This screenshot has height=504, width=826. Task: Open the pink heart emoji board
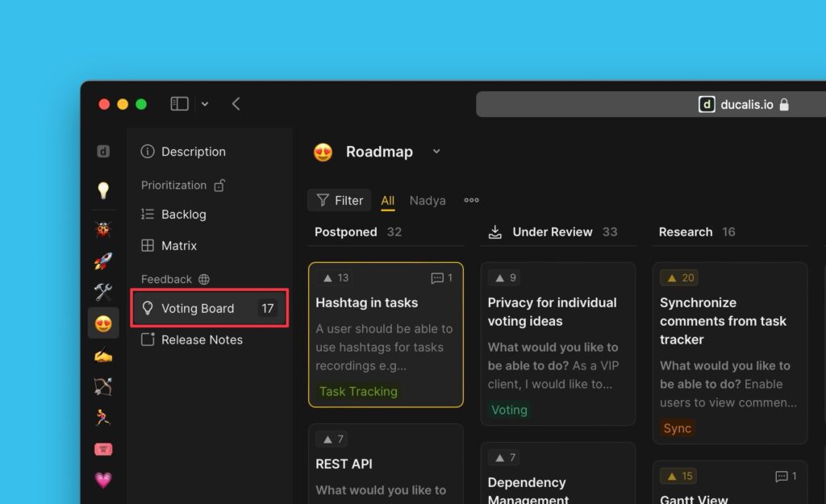103,480
